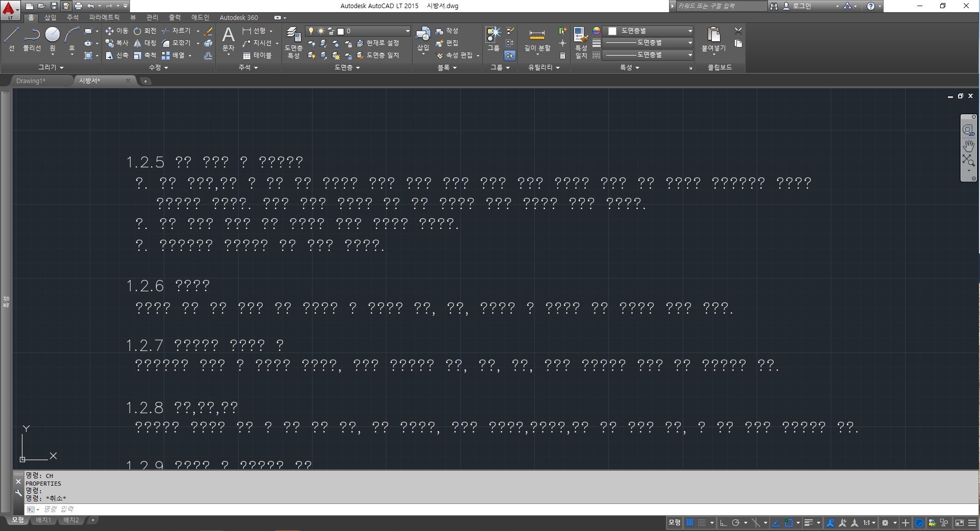Select the 폴리선 (Polyline) tool
980x531 pixels.
pyautogui.click(x=32, y=39)
